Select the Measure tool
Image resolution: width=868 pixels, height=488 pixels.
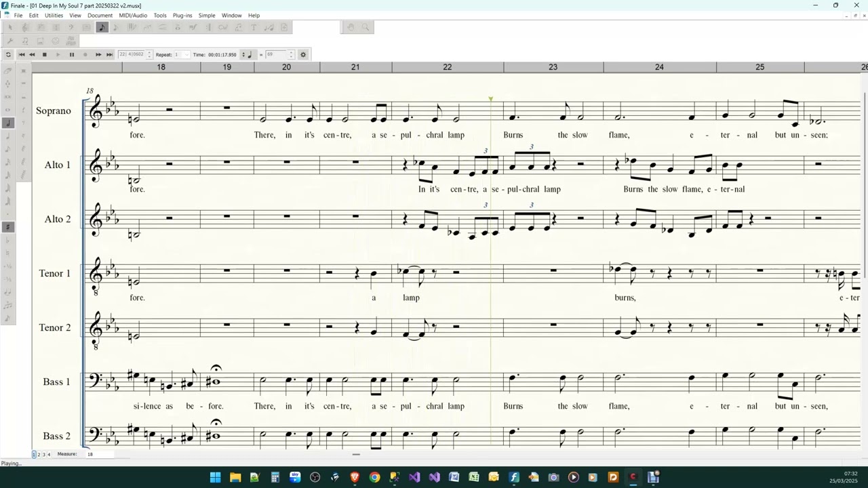click(x=86, y=27)
